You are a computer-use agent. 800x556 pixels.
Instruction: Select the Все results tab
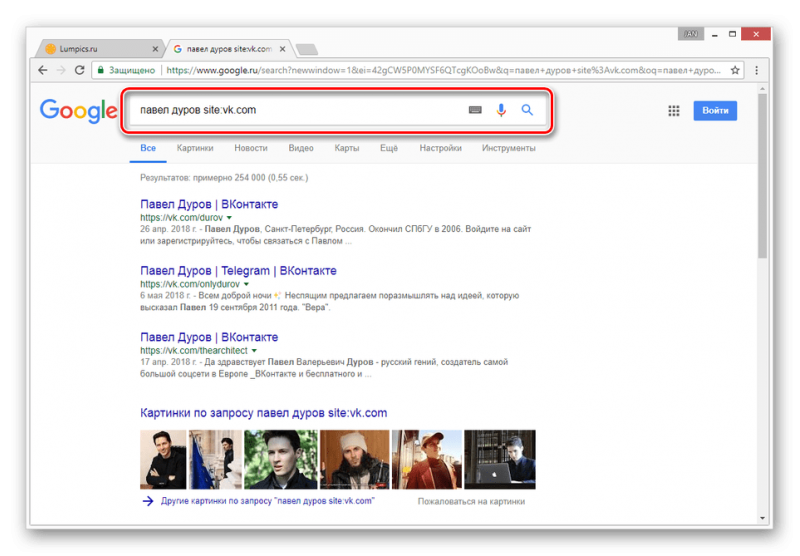[x=148, y=148]
